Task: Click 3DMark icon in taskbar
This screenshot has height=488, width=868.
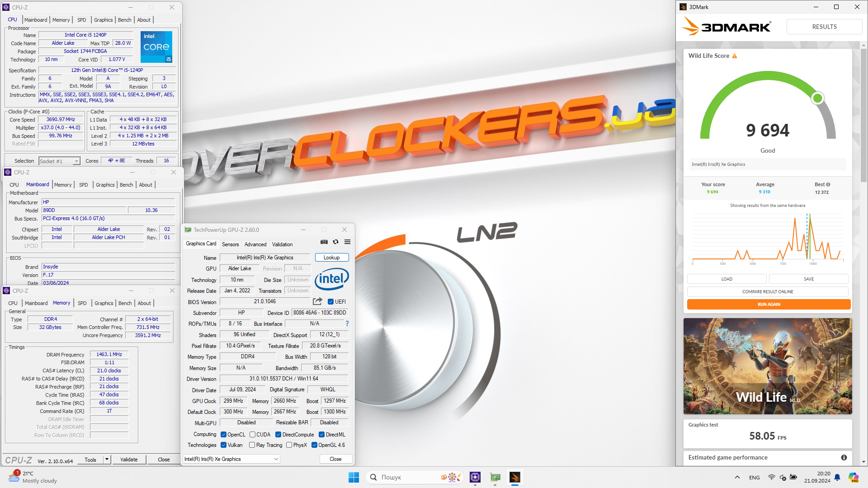Action: (x=515, y=477)
